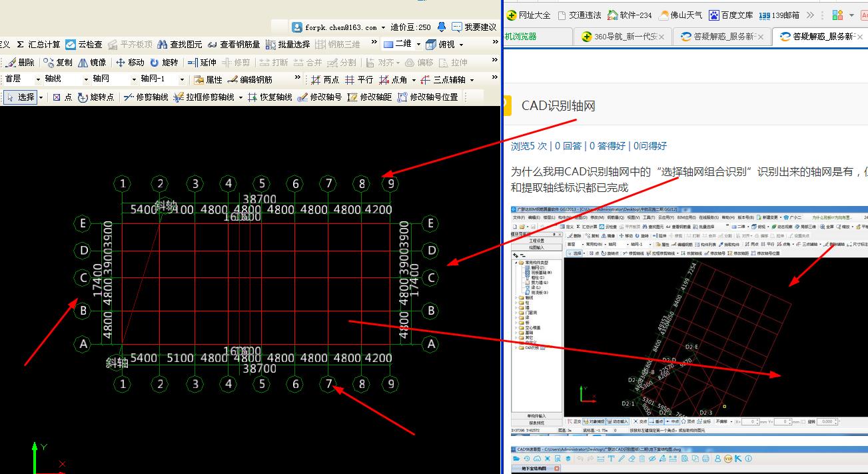The width and height of the screenshot is (868, 474).
Task: Activate 修改轴号 edit axis number
Action: coord(319,97)
